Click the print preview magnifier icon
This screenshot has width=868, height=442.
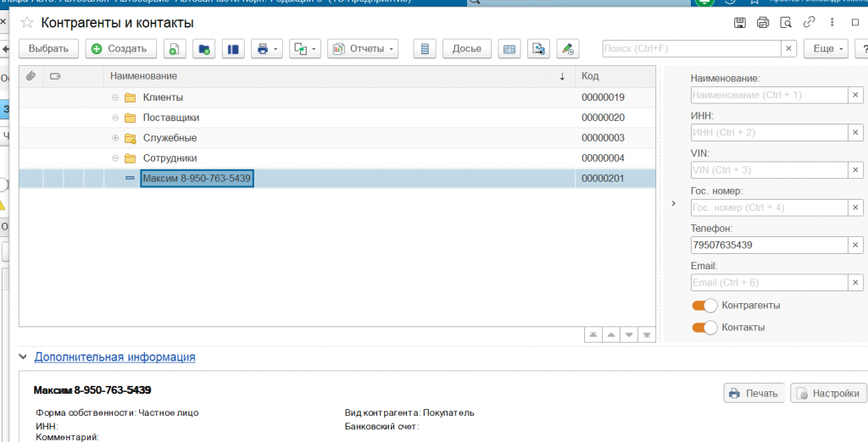[786, 22]
